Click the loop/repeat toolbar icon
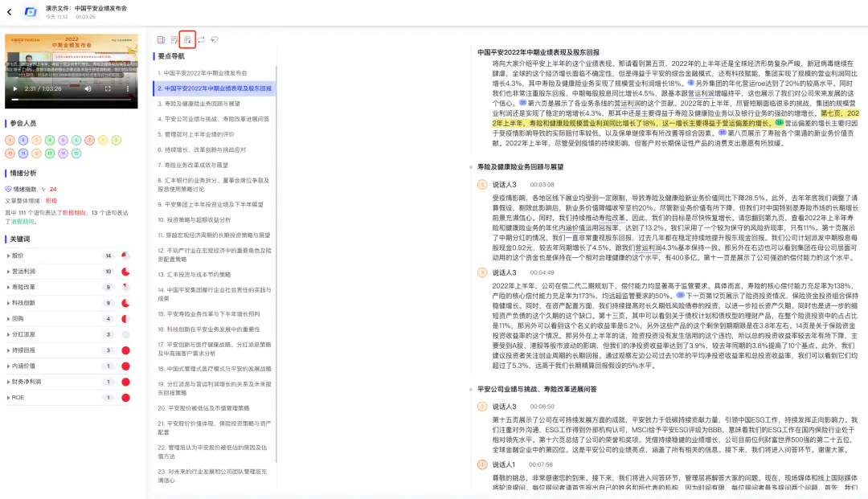Image resolution: width=868 pixels, height=499 pixels. click(x=202, y=40)
